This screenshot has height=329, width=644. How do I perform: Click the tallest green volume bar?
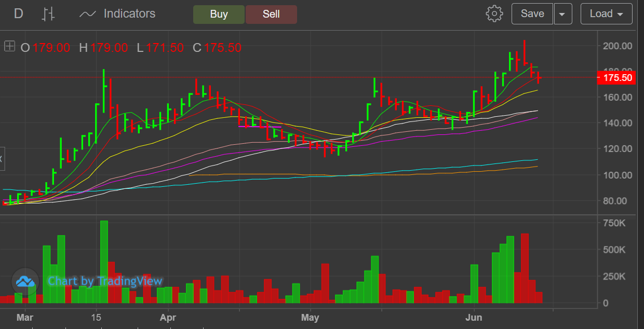click(104, 262)
